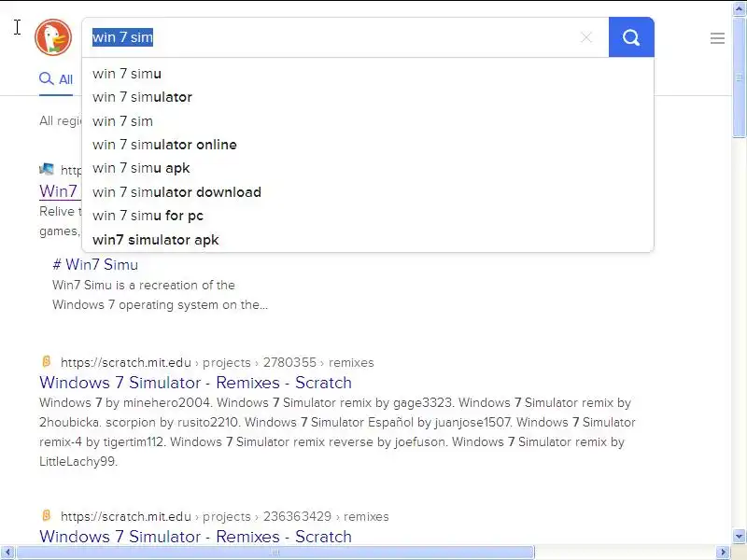Open second Windows 7 Simulator Remixes Scratch result
Viewport: 747px width, 560px height.
click(195, 537)
